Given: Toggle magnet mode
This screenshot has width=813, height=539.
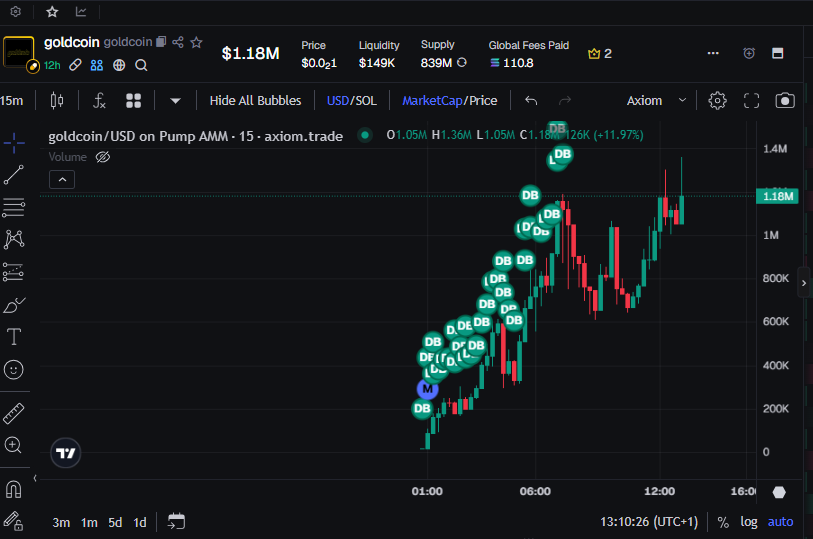Looking at the screenshot, I should pyautogui.click(x=13, y=489).
